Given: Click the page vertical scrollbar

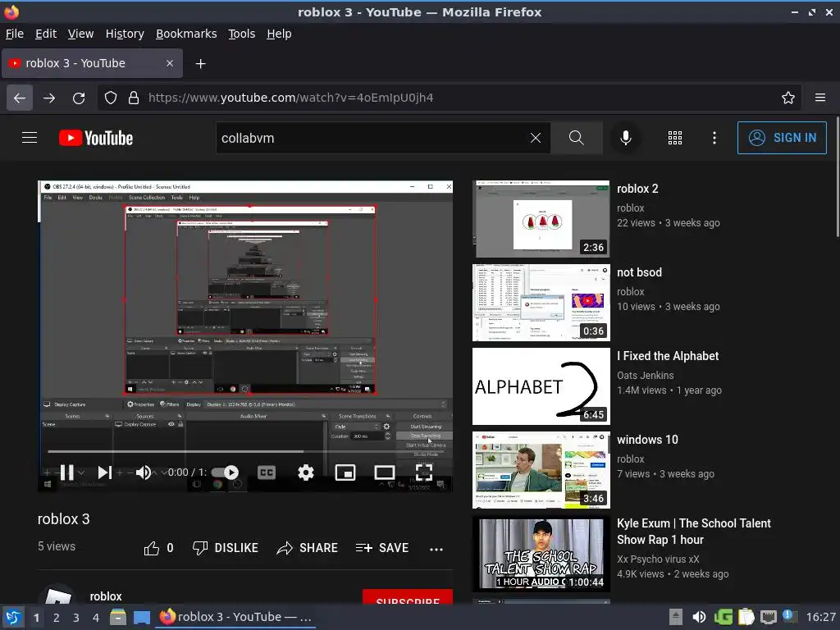Looking at the screenshot, I should (838, 178).
